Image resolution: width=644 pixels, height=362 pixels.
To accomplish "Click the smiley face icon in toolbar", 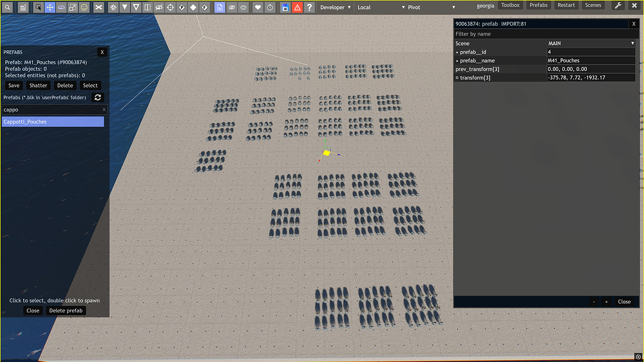I will click(x=84, y=7).
